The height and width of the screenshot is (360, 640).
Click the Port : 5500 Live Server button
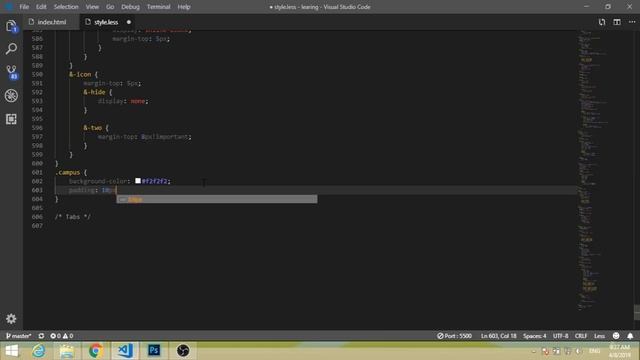pos(454,336)
